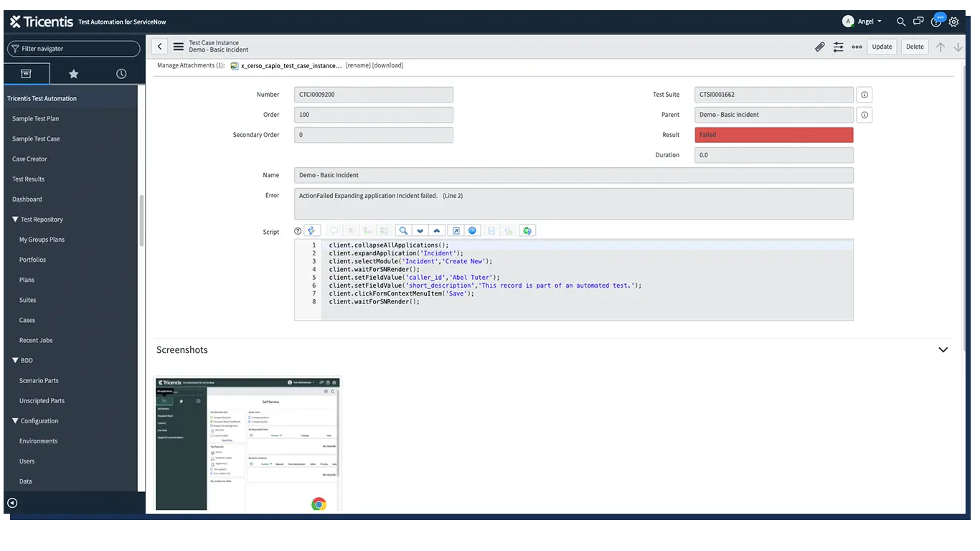Open the more options ellipsis icon
This screenshot has width=980, height=551.
857,47
